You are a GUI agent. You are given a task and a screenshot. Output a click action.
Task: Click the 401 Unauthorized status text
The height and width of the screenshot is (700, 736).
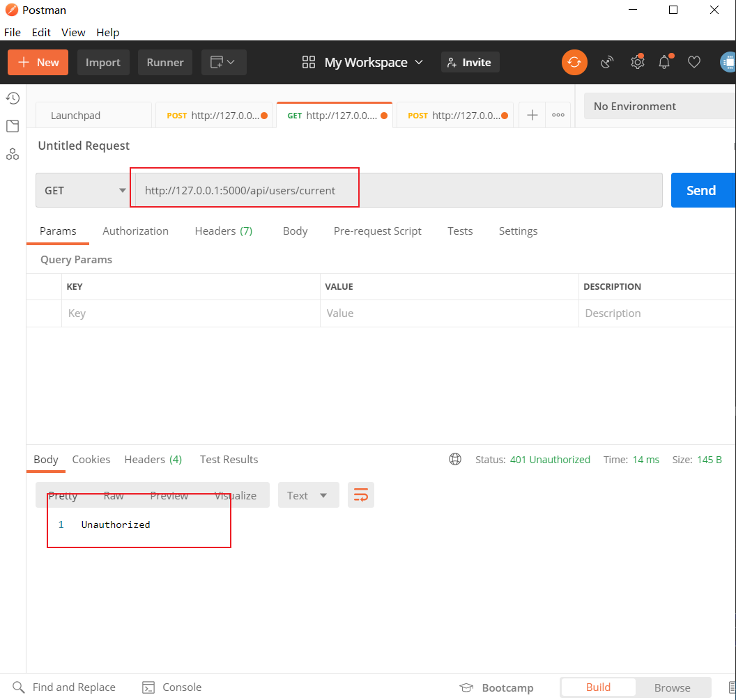point(550,459)
